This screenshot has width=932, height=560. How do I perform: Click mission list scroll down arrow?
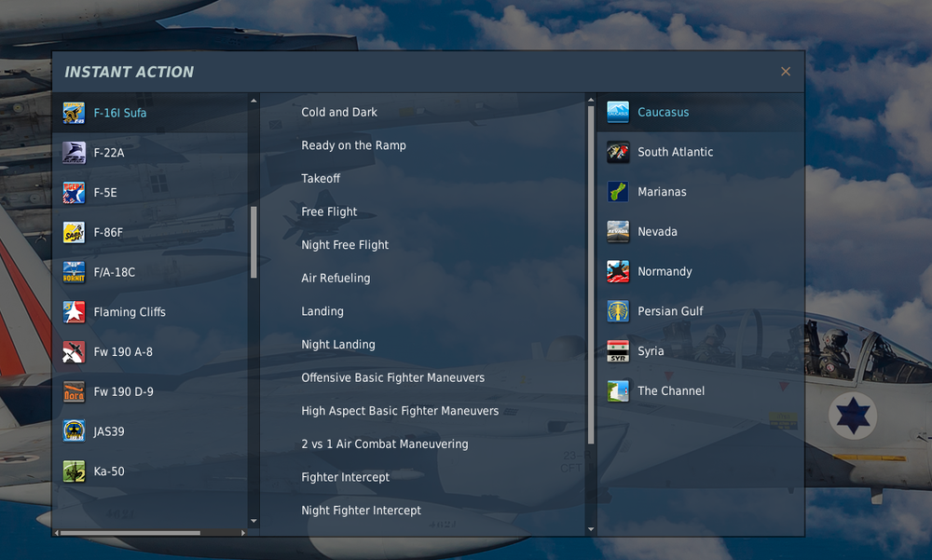pos(591,528)
